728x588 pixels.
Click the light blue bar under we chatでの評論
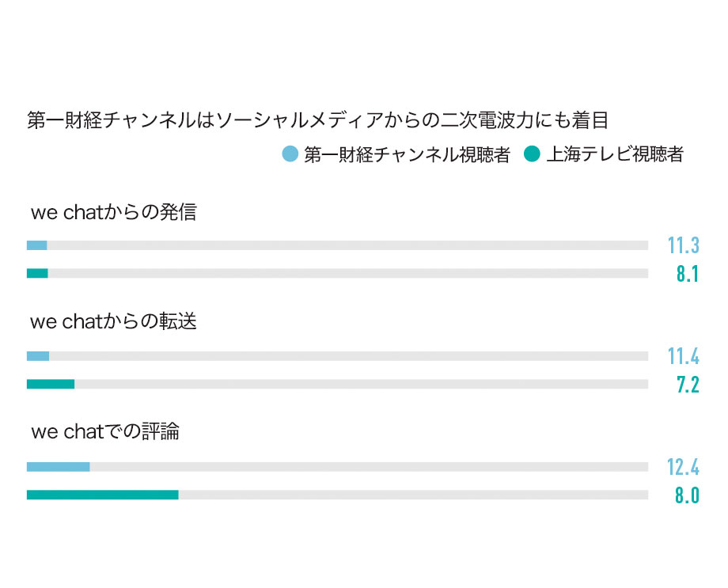(x=58, y=467)
